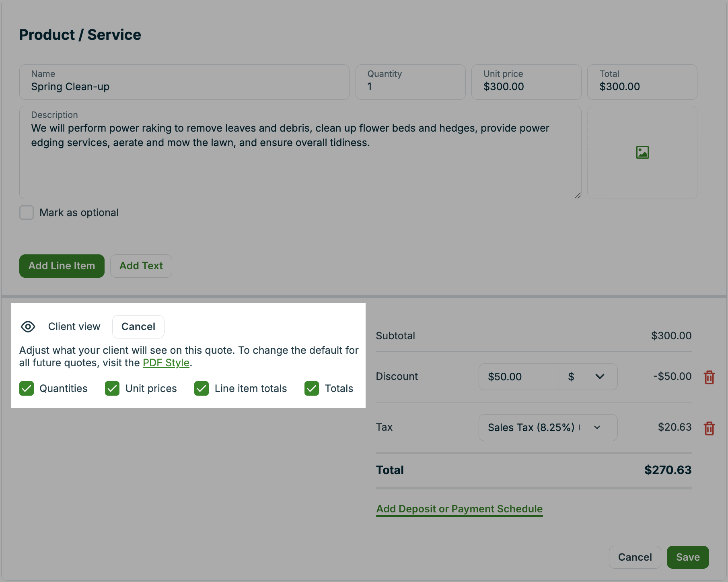Open the PDF Style link
The width and height of the screenshot is (728, 582).
166,363
